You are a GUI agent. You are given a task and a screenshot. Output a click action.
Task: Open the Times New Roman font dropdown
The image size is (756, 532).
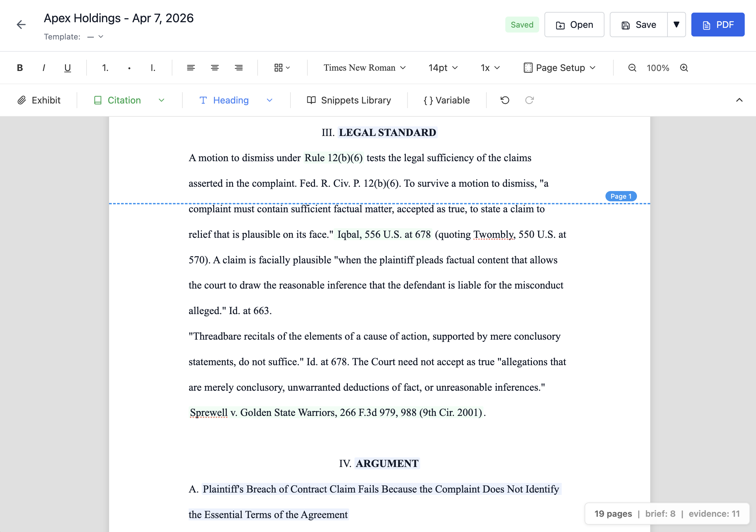click(x=364, y=67)
